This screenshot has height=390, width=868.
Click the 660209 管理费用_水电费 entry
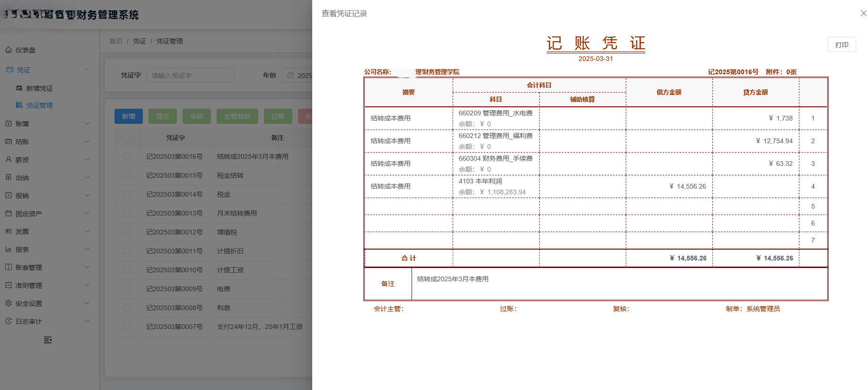[x=496, y=113]
